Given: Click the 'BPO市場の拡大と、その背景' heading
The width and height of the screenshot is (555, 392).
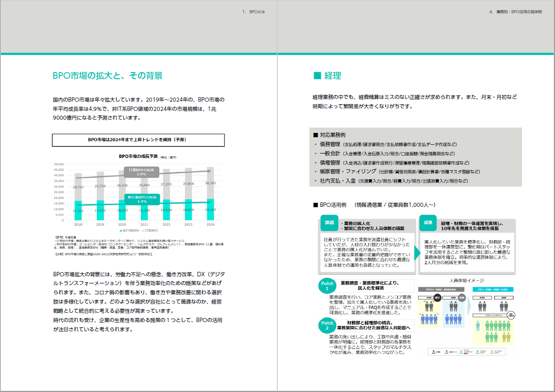Looking at the screenshot, I should (x=107, y=76).
